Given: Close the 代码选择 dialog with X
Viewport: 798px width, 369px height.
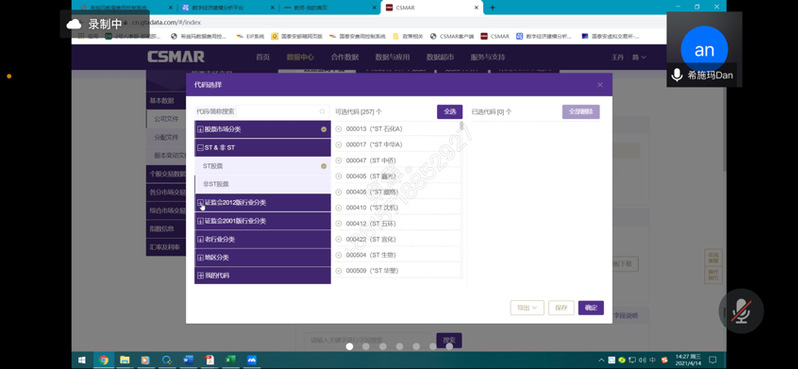Looking at the screenshot, I should [x=600, y=85].
